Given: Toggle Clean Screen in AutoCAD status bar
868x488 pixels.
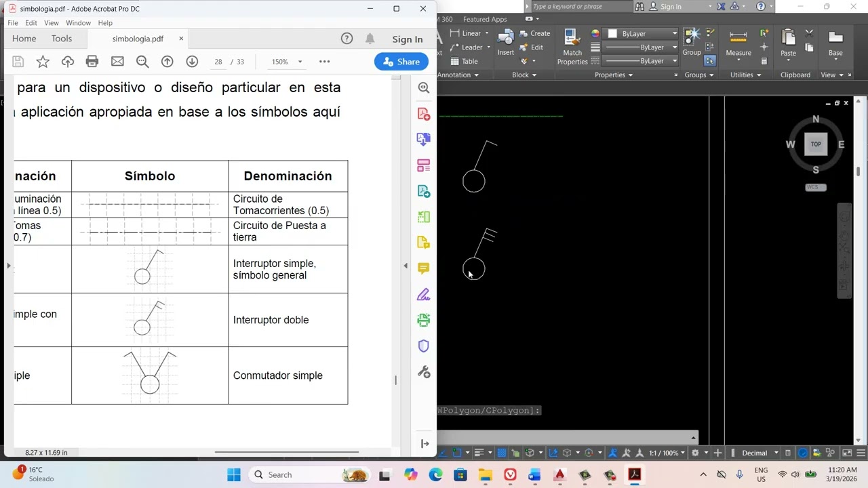Looking at the screenshot, I should (847, 453).
